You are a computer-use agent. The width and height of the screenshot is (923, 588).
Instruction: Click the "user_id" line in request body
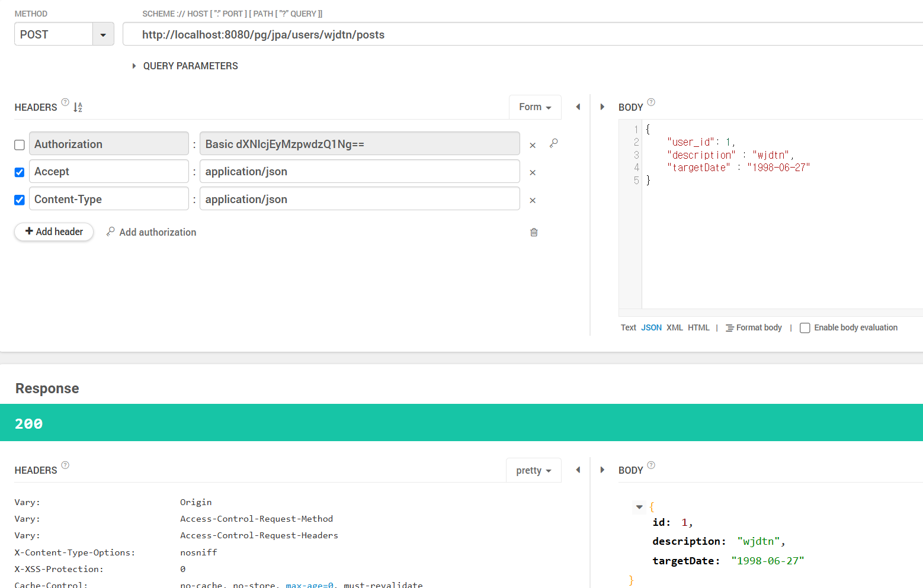(x=701, y=142)
